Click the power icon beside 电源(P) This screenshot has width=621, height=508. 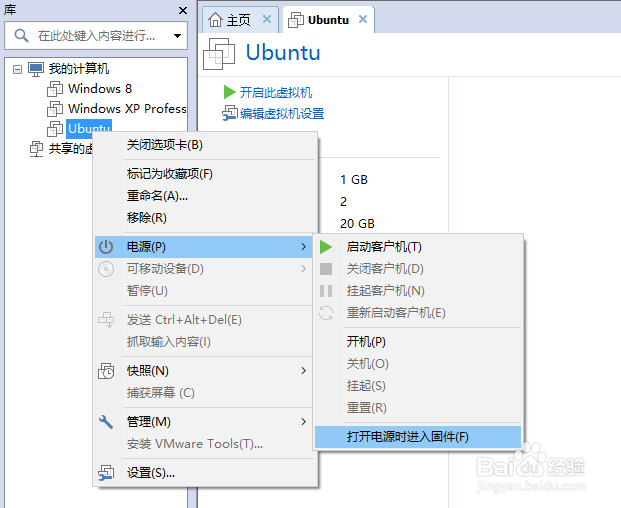click(106, 247)
